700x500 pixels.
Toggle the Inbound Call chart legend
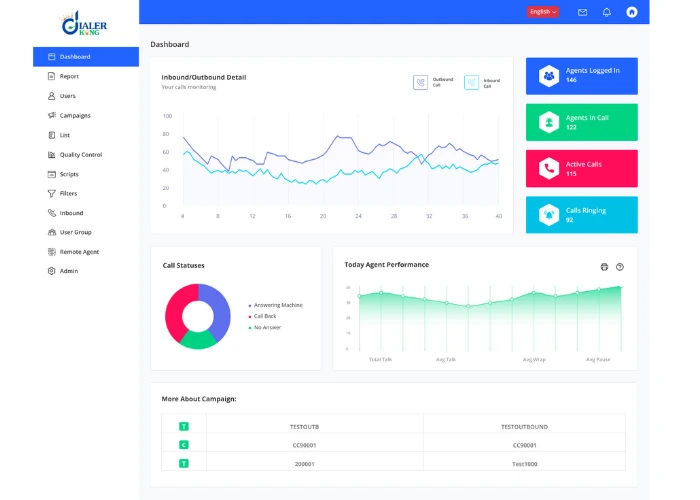(482, 82)
